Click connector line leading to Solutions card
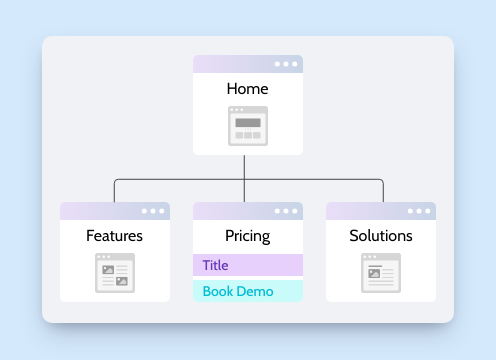This screenshot has height=360, width=496. pyautogui.click(x=383, y=192)
